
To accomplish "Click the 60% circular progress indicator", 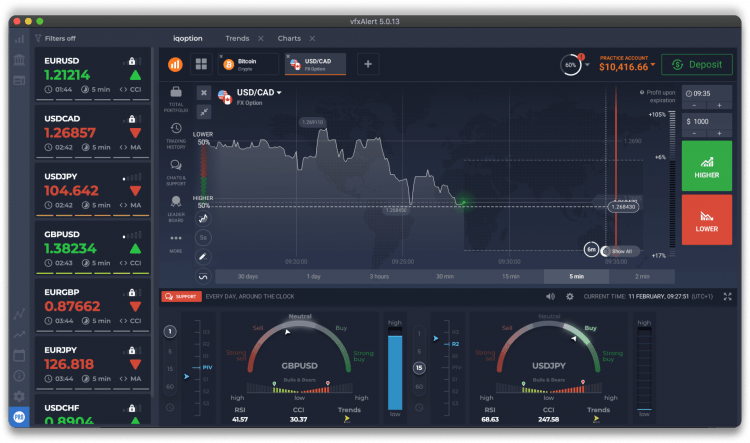I will coord(571,65).
